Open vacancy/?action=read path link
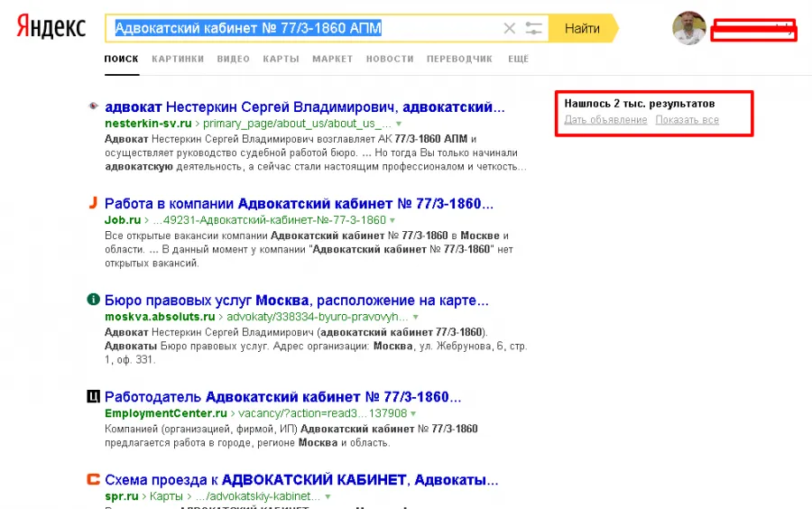The image size is (812, 509). point(323,413)
